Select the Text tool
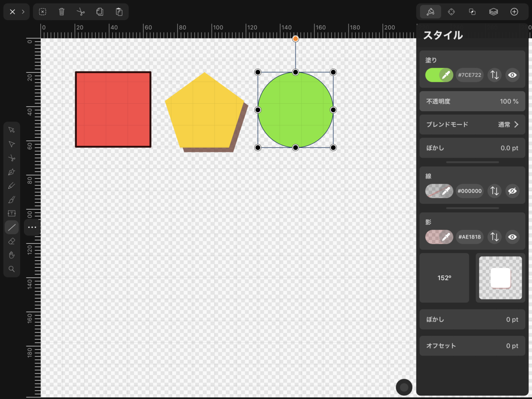Viewport: 532px width, 399px height. point(12,213)
